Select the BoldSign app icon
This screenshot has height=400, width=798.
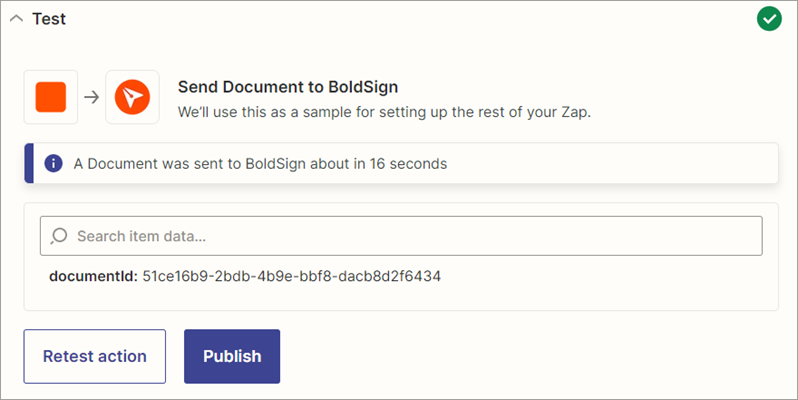131,97
